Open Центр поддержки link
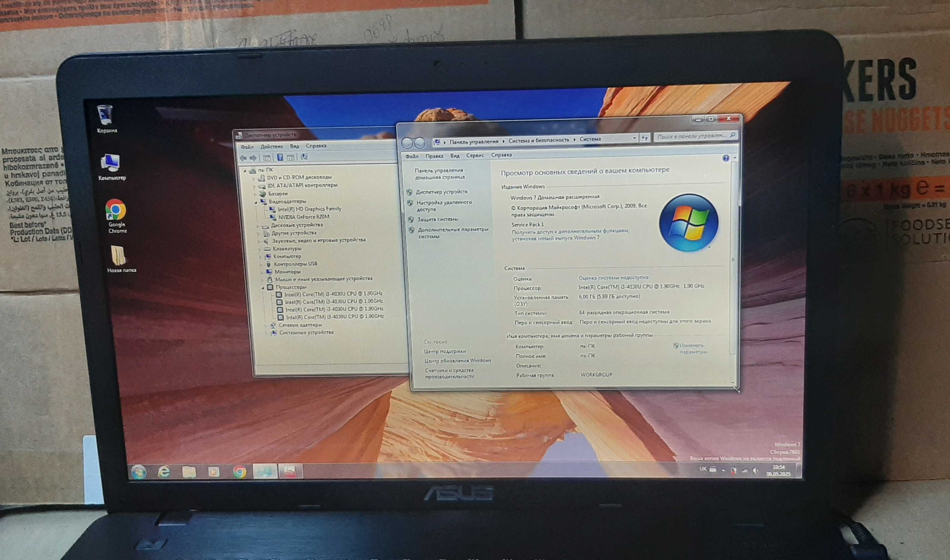The width and height of the screenshot is (950, 560). (445, 351)
